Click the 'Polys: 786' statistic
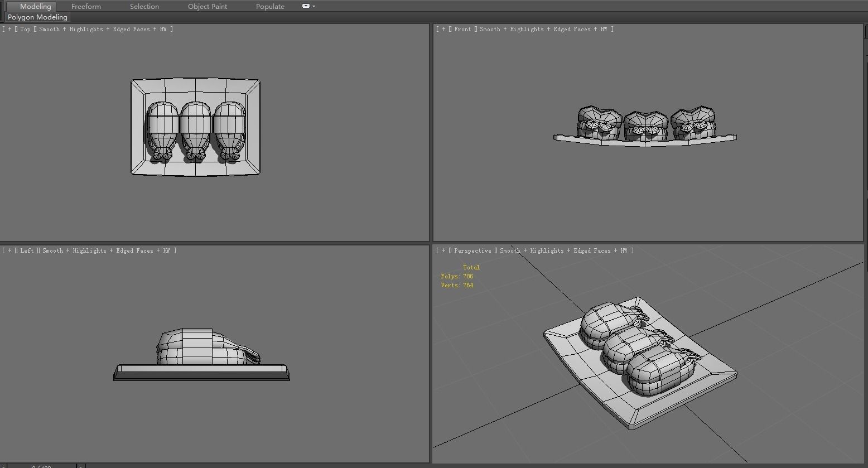 click(457, 276)
